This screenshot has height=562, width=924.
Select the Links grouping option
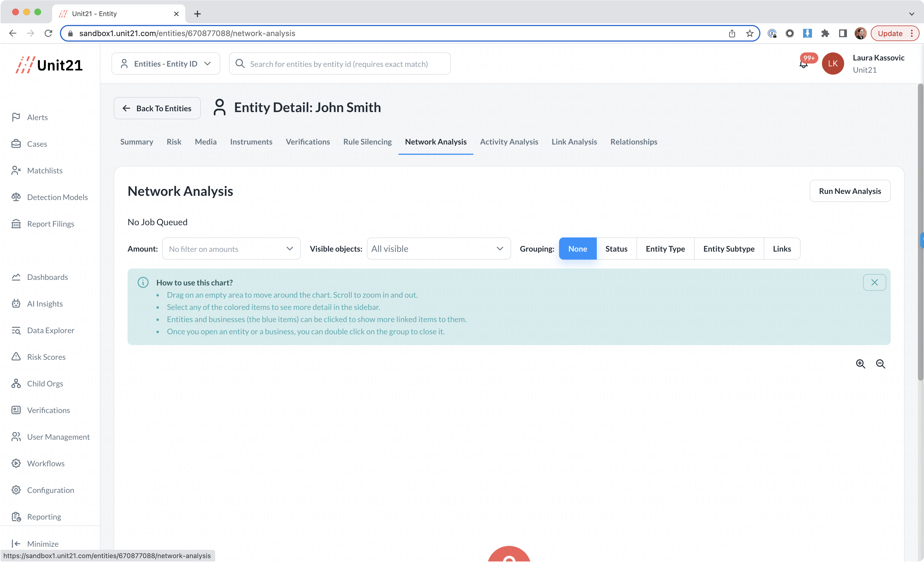tap(781, 249)
